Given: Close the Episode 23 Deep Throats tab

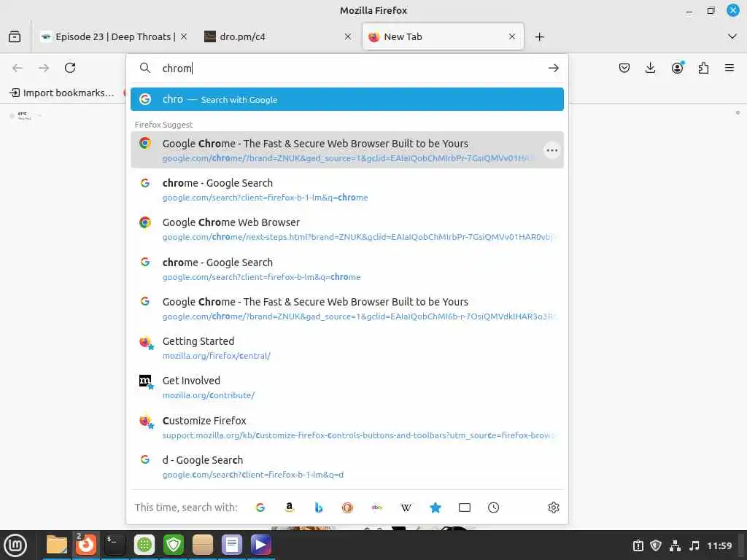Looking at the screenshot, I should pyautogui.click(x=184, y=36).
